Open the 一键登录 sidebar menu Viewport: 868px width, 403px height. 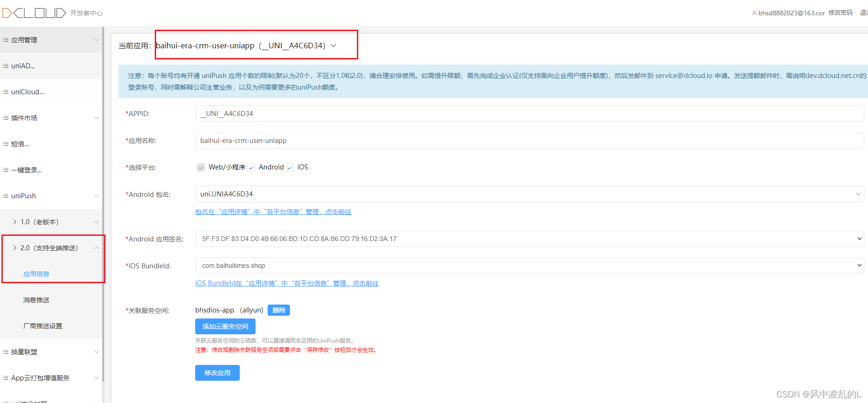[51, 170]
